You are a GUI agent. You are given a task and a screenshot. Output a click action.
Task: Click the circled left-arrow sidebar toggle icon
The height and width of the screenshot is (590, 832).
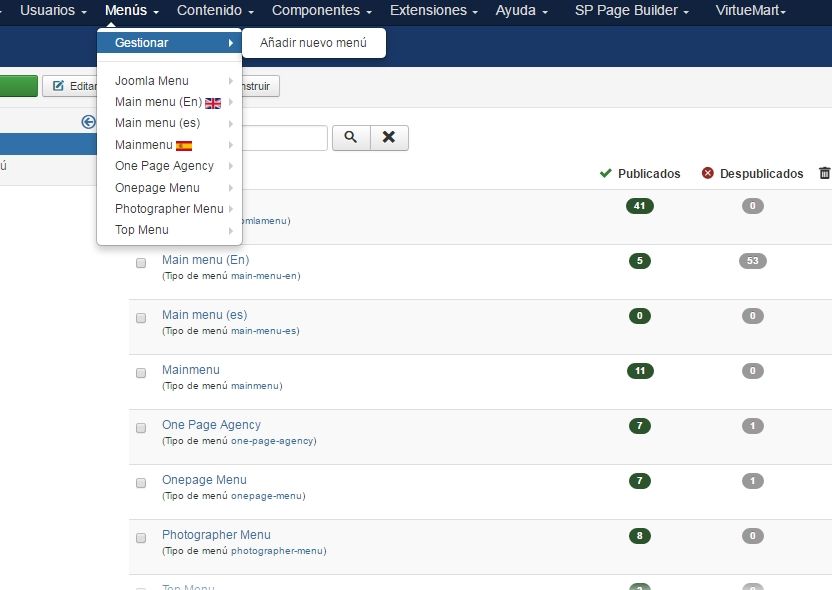click(x=89, y=122)
